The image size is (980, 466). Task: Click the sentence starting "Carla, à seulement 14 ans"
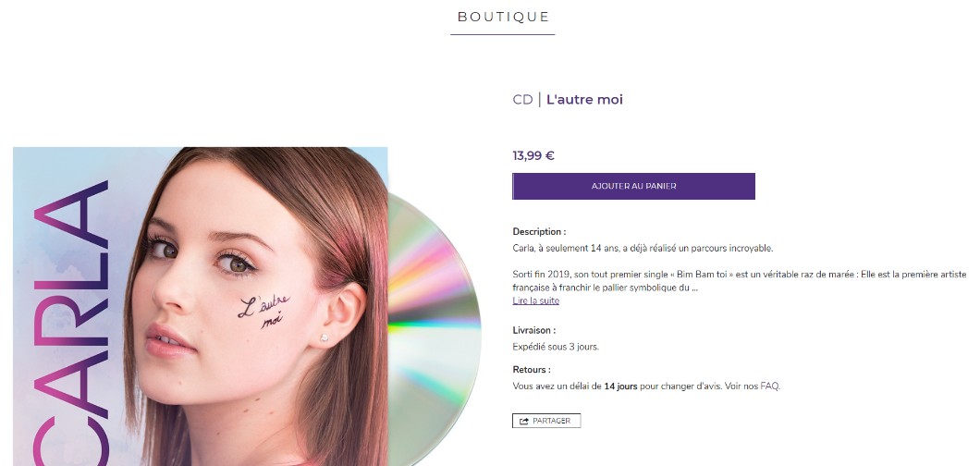pos(642,248)
